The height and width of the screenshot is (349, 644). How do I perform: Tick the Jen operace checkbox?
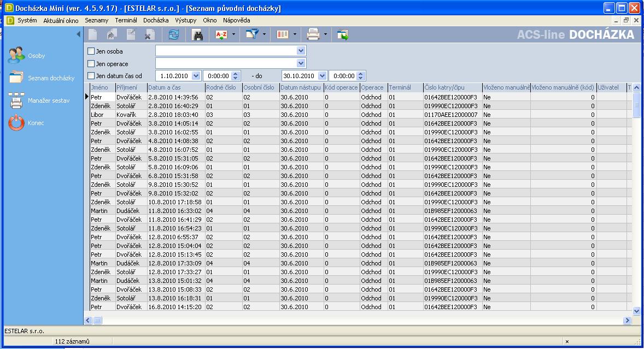pyautogui.click(x=91, y=64)
